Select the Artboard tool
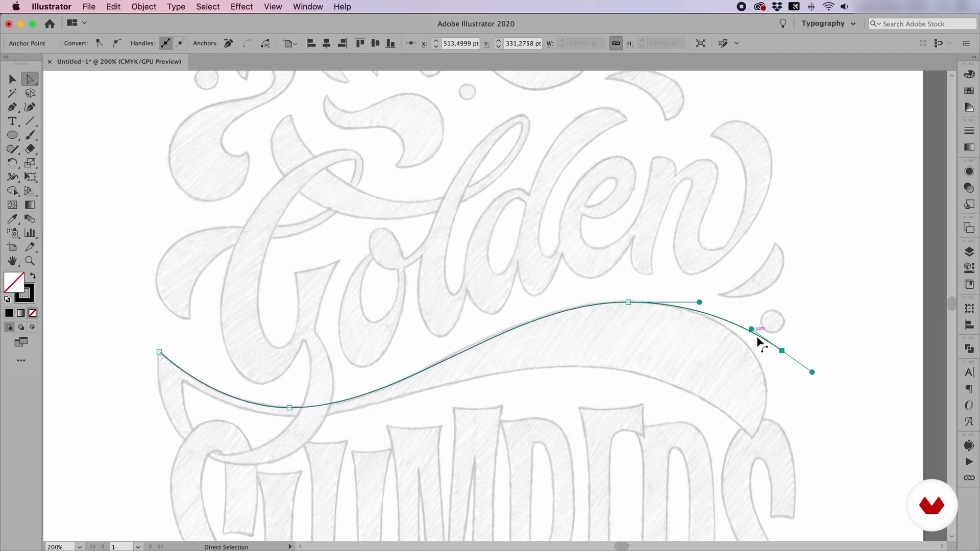 point(12,247)
